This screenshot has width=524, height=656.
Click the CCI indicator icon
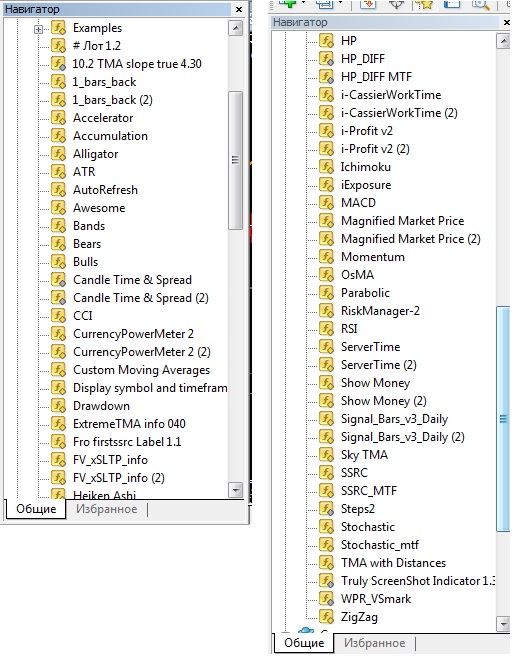point(59,316)
